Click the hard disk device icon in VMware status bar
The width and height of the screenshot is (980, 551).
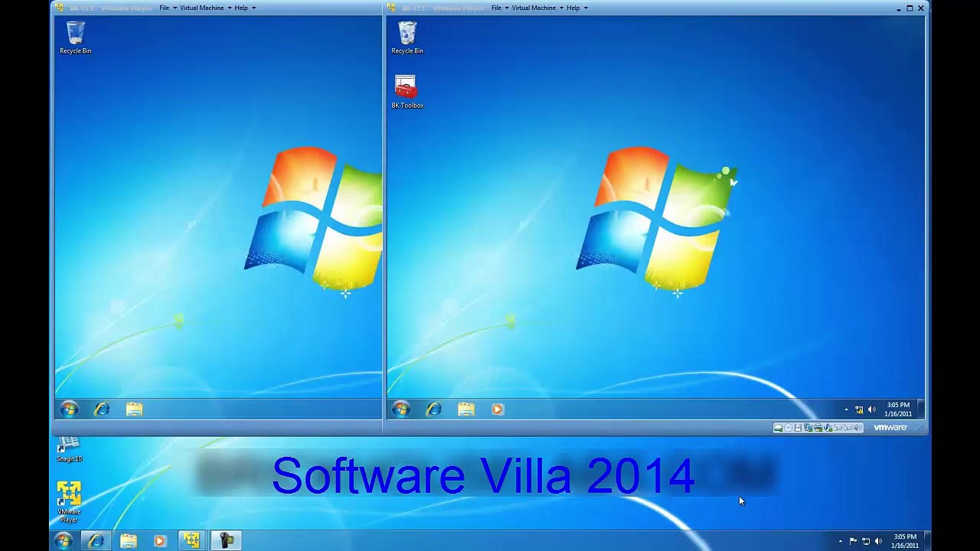[778, 428]
